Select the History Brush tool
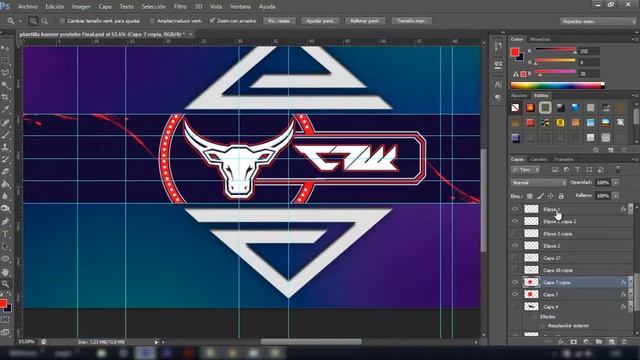 click(x=5, y=159)
